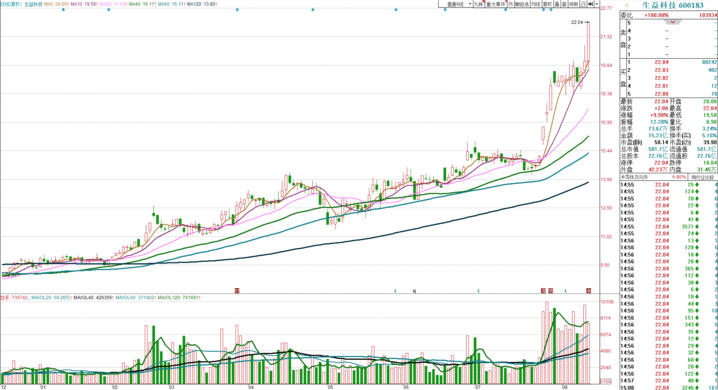The image size is (718, 390).
Task: Click the 复权 toolbar button
Action: 547,4
